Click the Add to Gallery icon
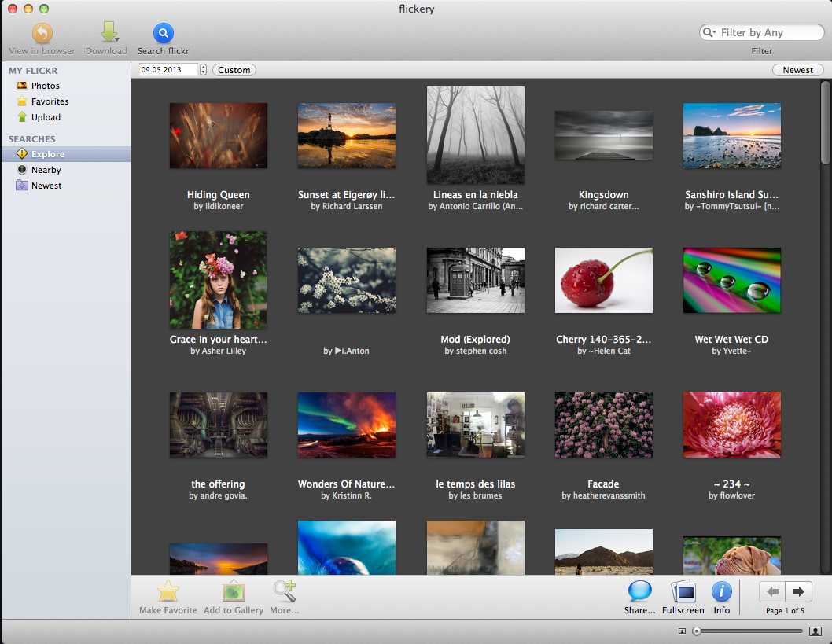Viewport: 832px width, 644px height. 233,592
